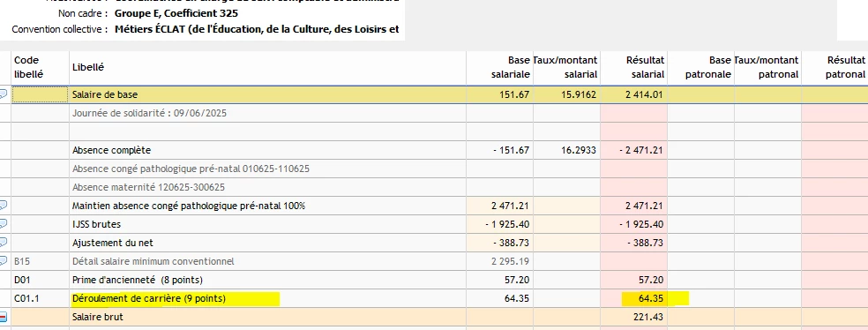Open comment bubble beside IJSS brutes row
This screenshot has width=868, height=330.
click(x=3, y=224)
